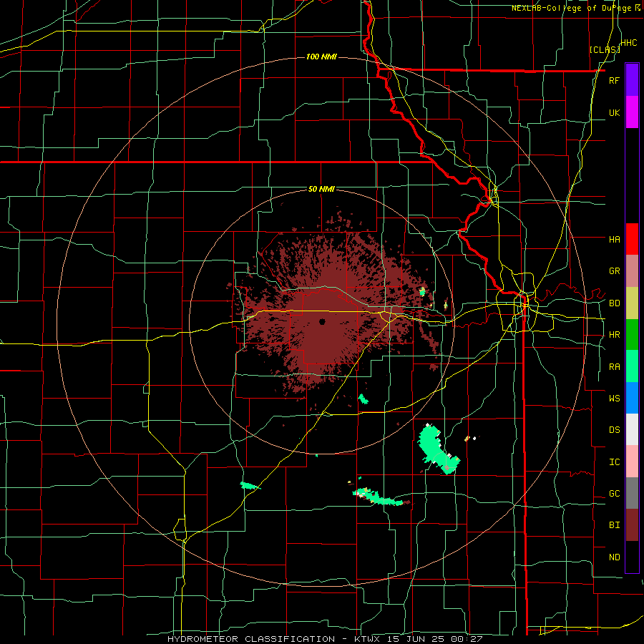This screenshot has width=644, height=644.
Task: Click the HA red legend swatch
Action: (x=632, y=239)
